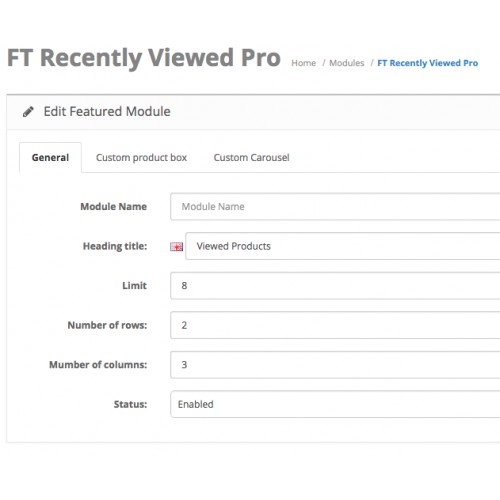Image resolution: width=500 pixels, height=500 pixels.
Task: Open the Modules breadcrumb link
Action: [347, 63]
